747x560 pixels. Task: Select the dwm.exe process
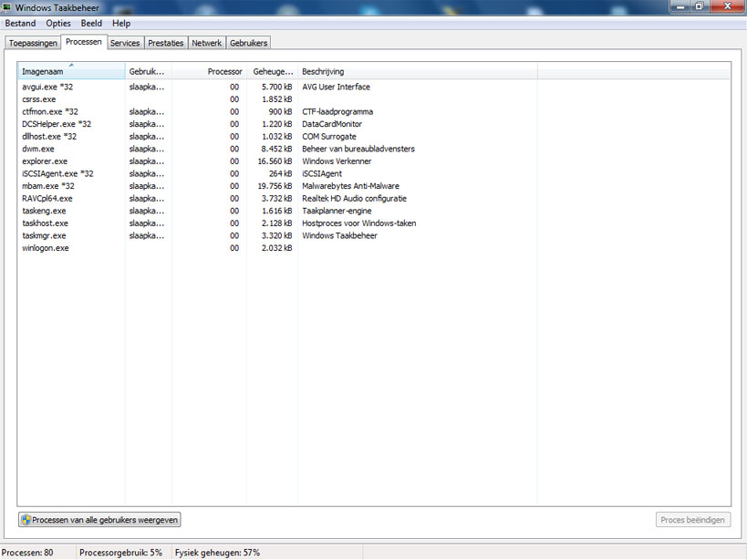coord(38,149)
